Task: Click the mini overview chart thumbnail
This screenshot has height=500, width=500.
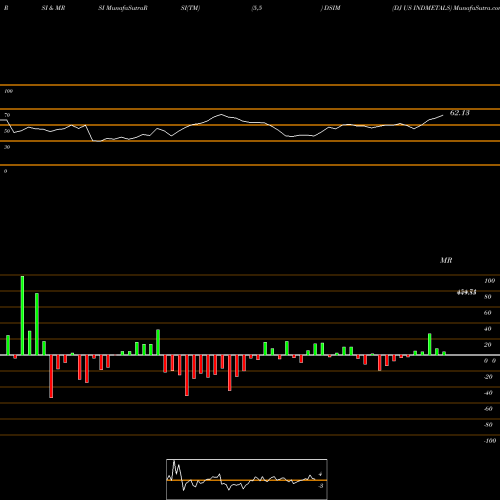Action: (247, 479)
